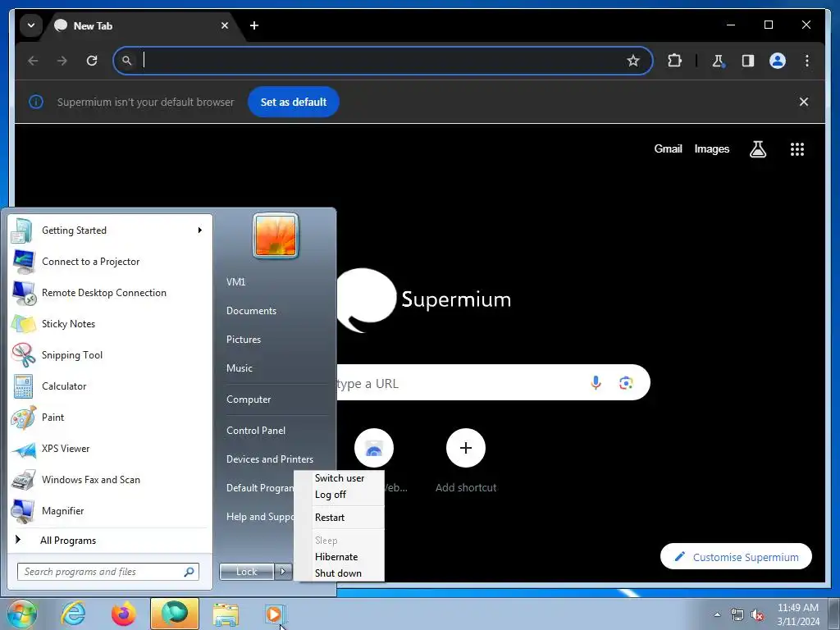
Task: Open XPS Viewer
Action: [110, 449]
